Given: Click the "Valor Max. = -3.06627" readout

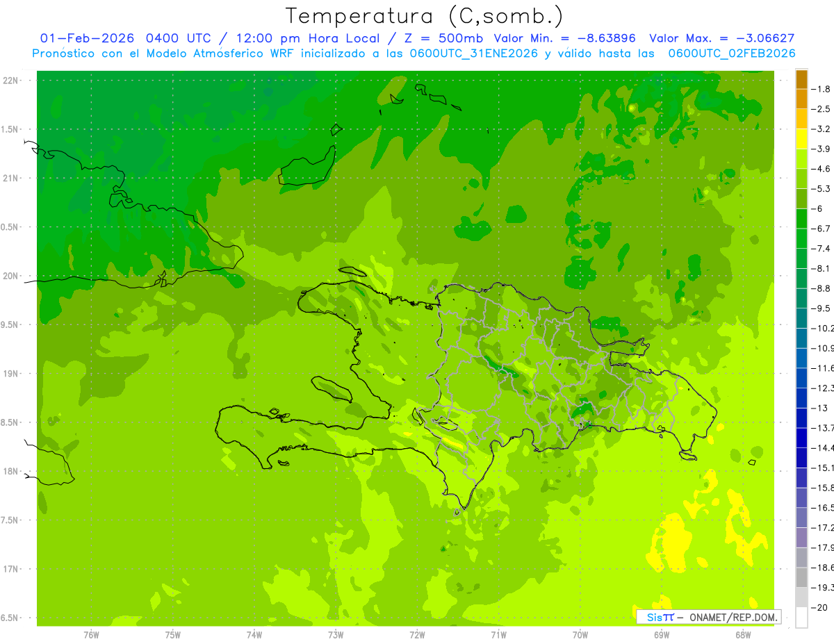Looking at the screenshot, I should tap(722, 38).
